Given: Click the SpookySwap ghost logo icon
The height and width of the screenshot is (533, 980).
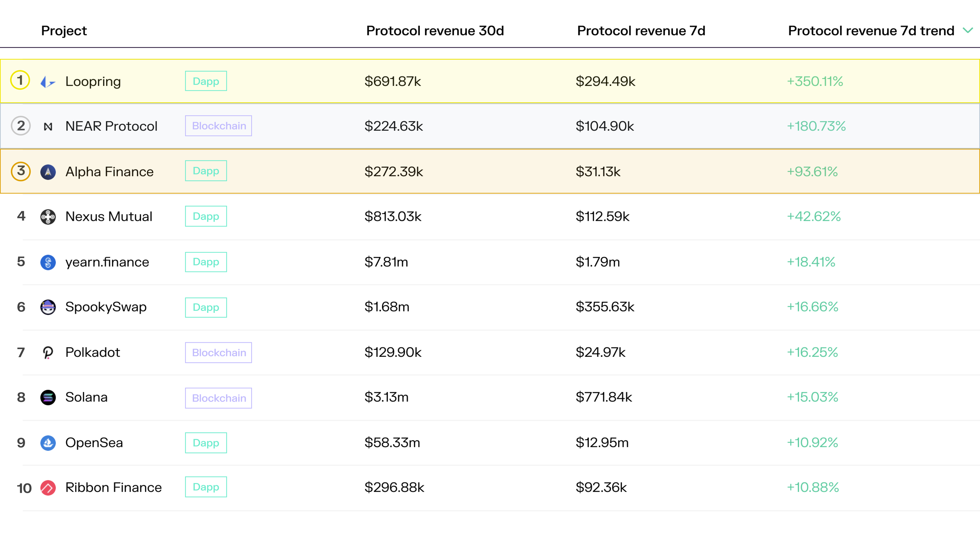Looking at the screenshot, I should tap(48, 307).
